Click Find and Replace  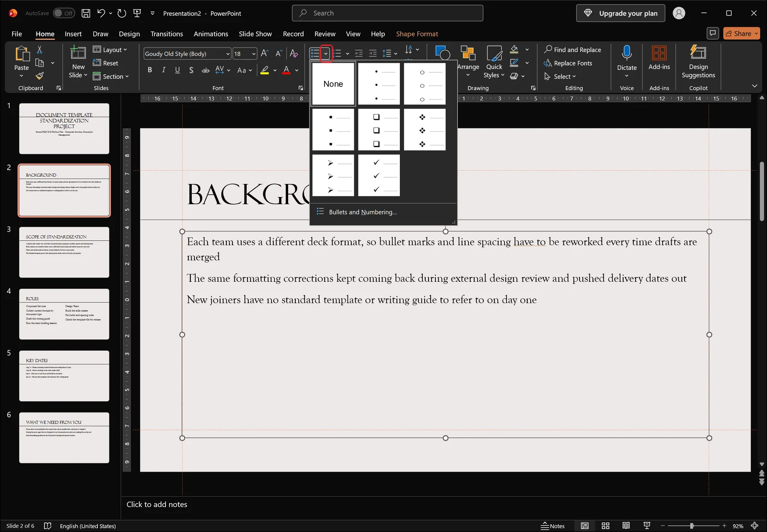(572, 50)
